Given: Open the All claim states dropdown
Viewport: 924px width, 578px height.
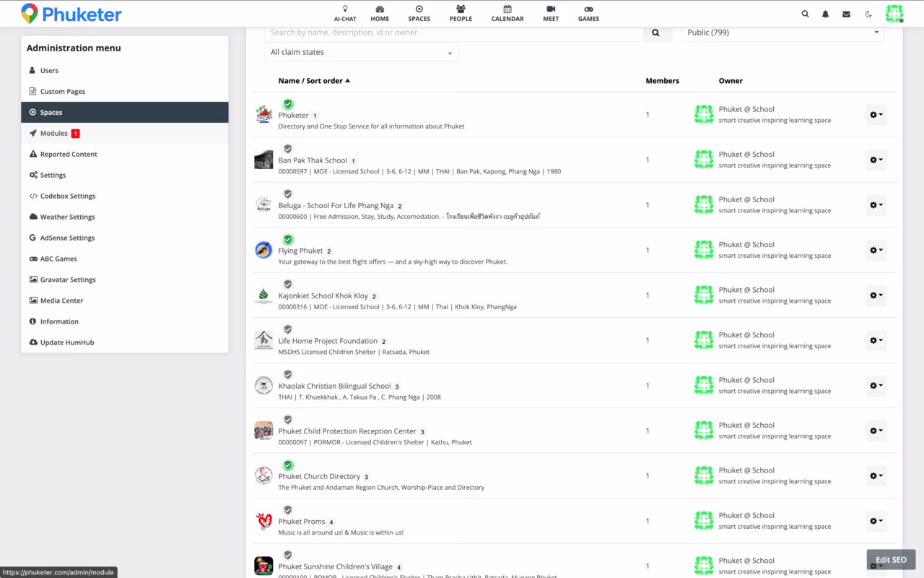Looking at the screenshot, I should tap(362, 52).
